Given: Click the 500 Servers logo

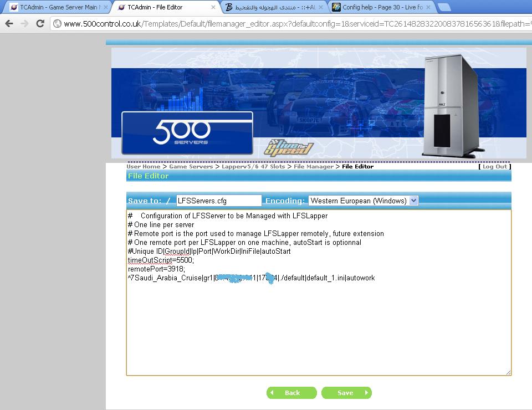Looking at the screenshot, I should (x=187, y=133).
